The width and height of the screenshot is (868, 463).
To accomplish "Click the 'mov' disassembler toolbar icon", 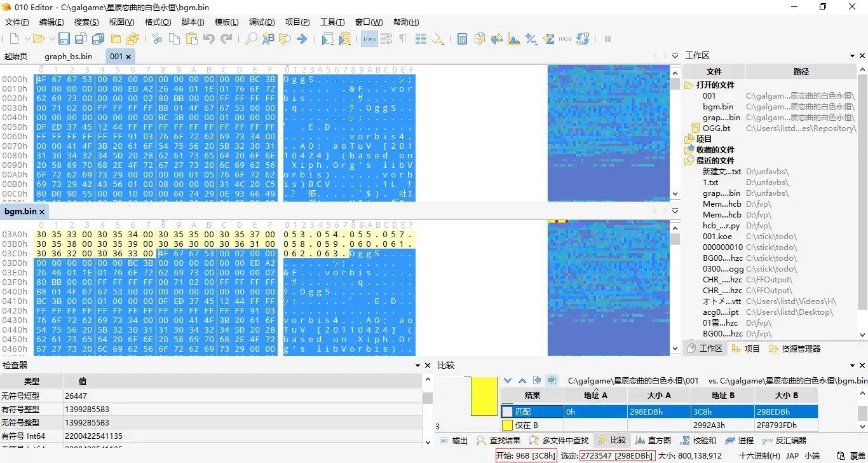I will (x=566, y=39).
